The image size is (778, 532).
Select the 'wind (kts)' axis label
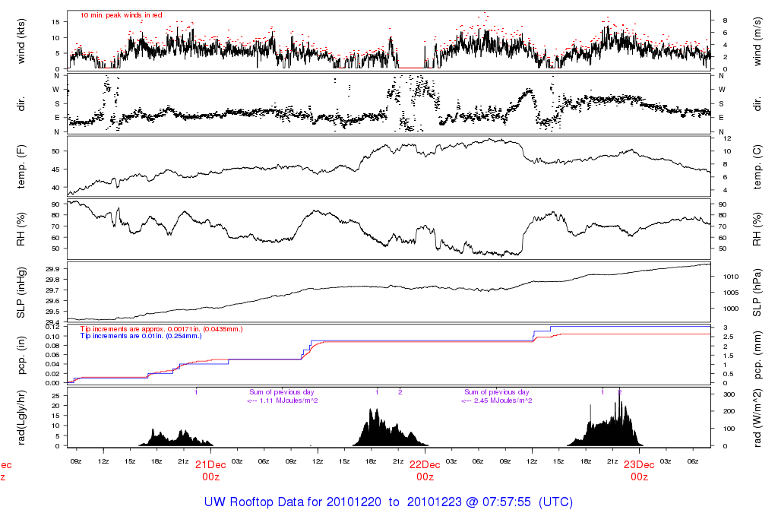click(x=21, y=41)
